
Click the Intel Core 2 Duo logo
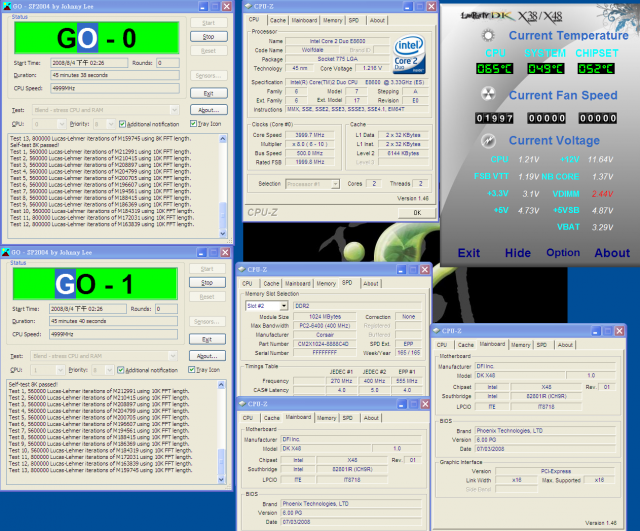pos(409,54)
